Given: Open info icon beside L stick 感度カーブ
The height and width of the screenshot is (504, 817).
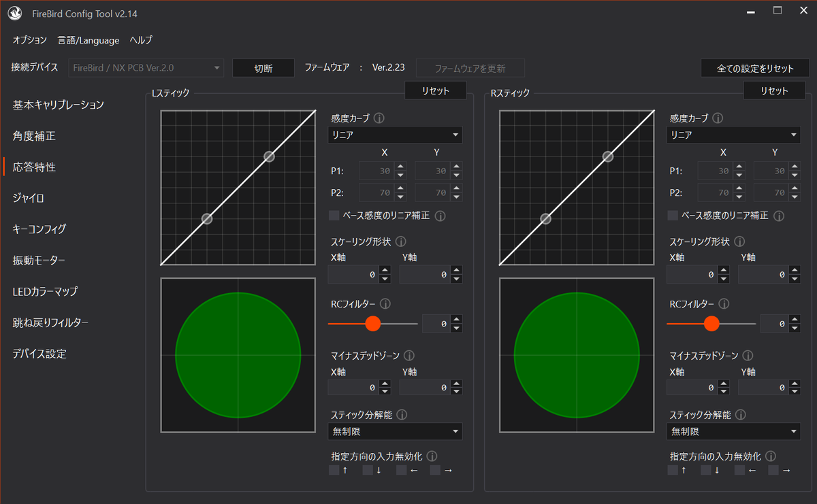Looking at the screenshot, I should [379, 118].
